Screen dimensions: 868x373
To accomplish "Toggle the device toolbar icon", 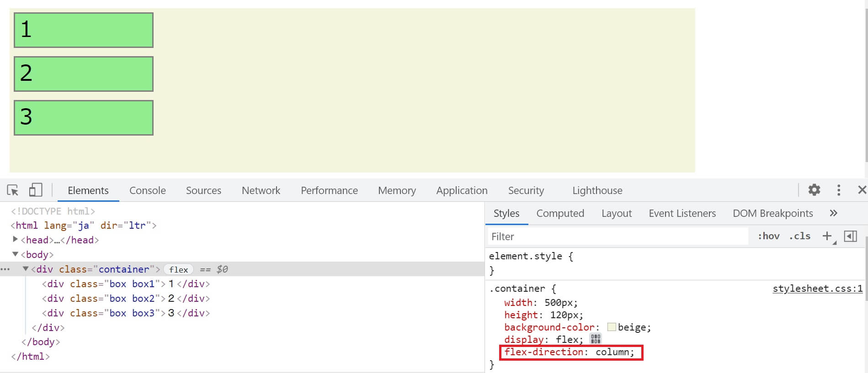I will click(x=36, y=190).
